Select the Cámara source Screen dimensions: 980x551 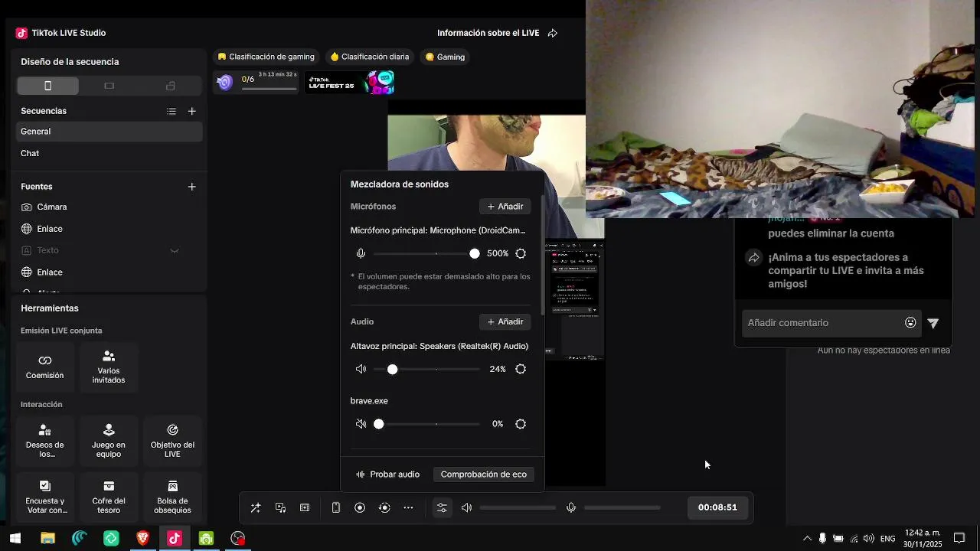109,207
